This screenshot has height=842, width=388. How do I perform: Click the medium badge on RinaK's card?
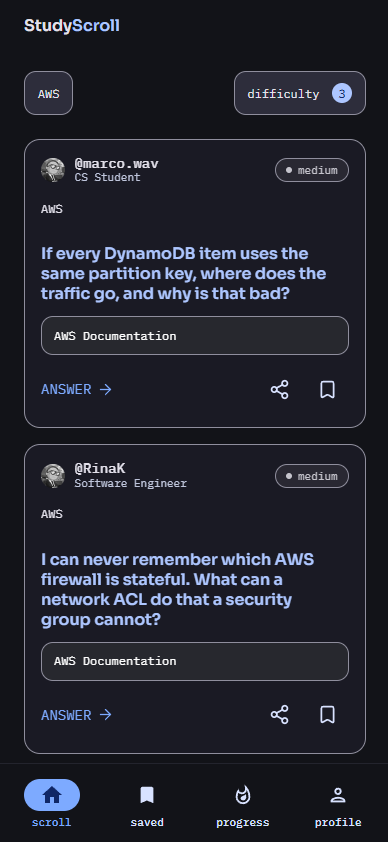coord(312,476)
